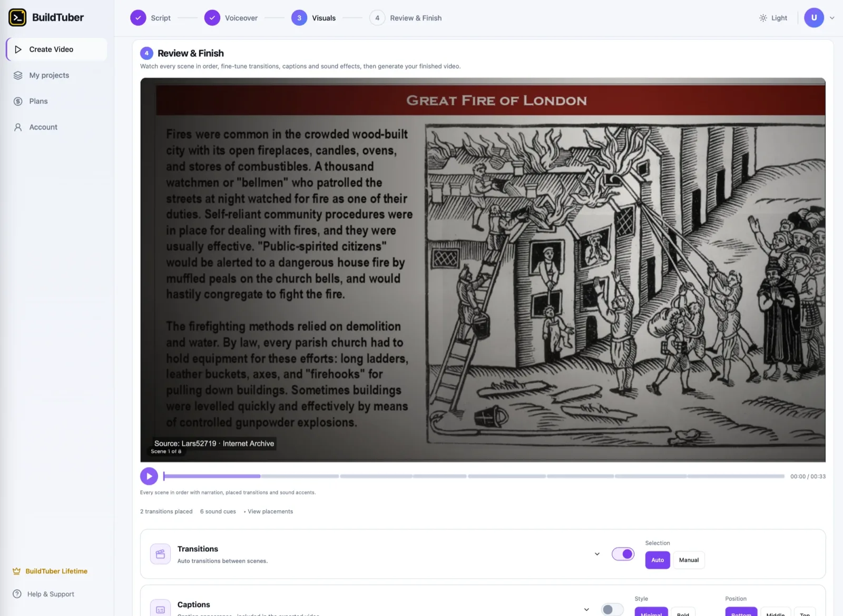Select Manual transition selection
Viewport: 843px width, 616px height.
pyautogui.click(x=689, y=560)
